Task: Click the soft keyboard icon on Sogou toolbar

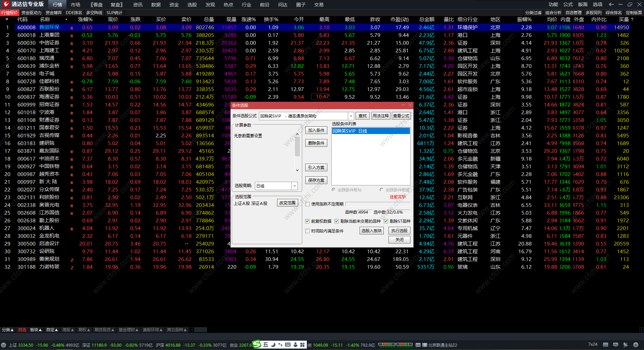Action: (288, 345)
